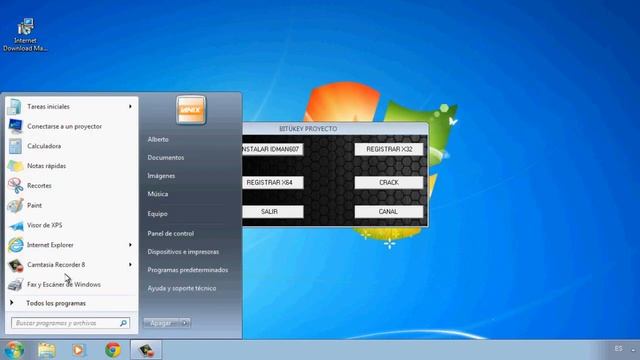Screen dimensions: 640x360
Task: Open Documentos from the Start menu
Action: [166, 158]
